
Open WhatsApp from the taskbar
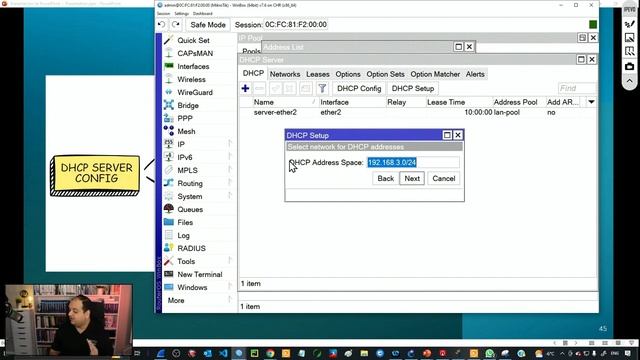coord(489,353)
